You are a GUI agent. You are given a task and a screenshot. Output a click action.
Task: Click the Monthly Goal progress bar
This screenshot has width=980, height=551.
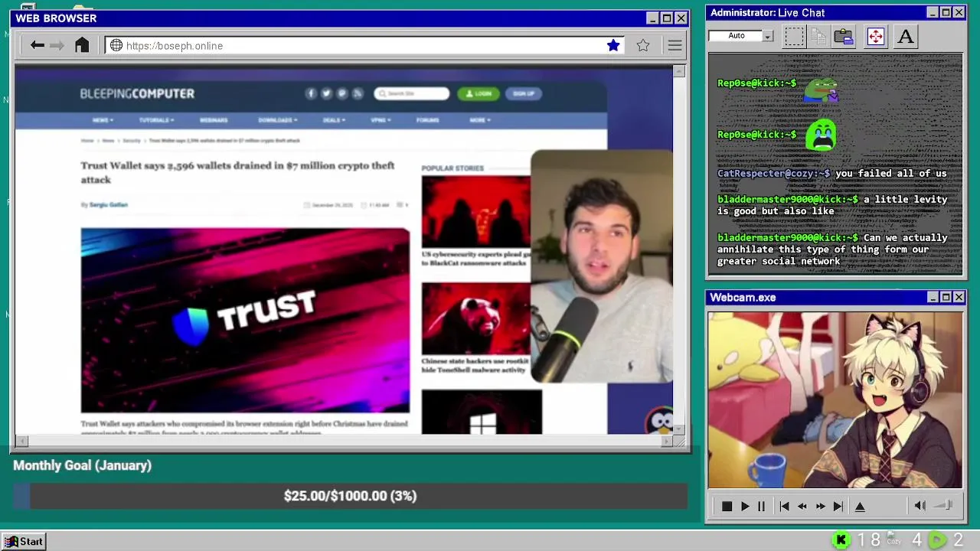(350, 496)
